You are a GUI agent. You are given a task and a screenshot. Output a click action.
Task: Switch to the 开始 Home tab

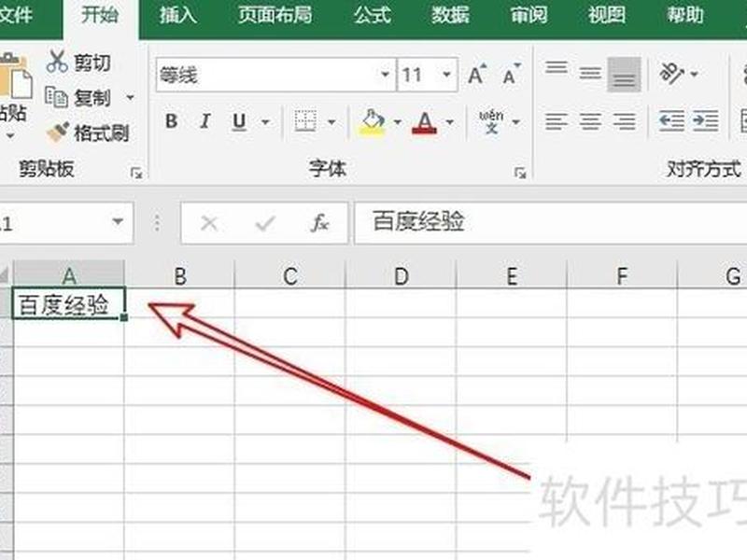pos(101,15)
